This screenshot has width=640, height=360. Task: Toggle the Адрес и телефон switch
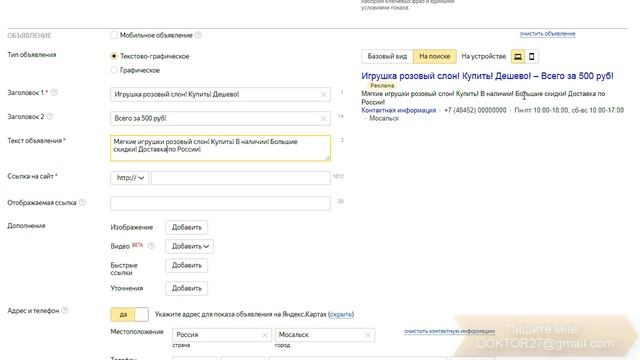[x=129, y=314]
